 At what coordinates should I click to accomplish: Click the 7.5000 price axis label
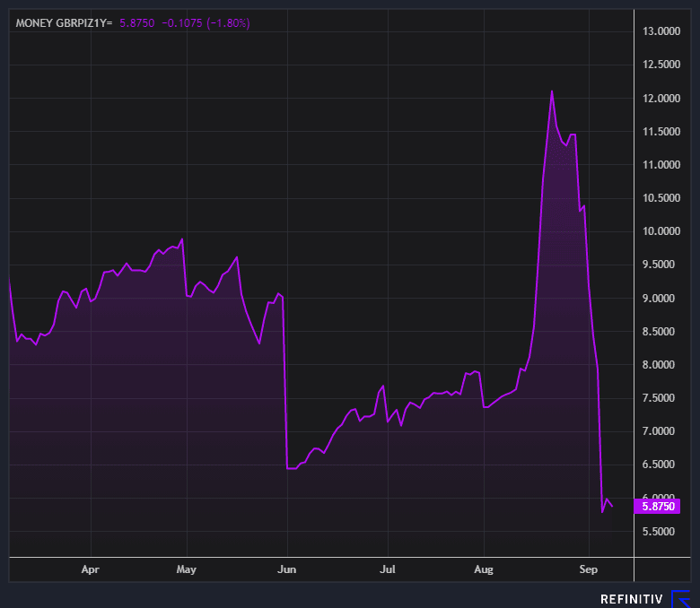[x=662, y=398]
